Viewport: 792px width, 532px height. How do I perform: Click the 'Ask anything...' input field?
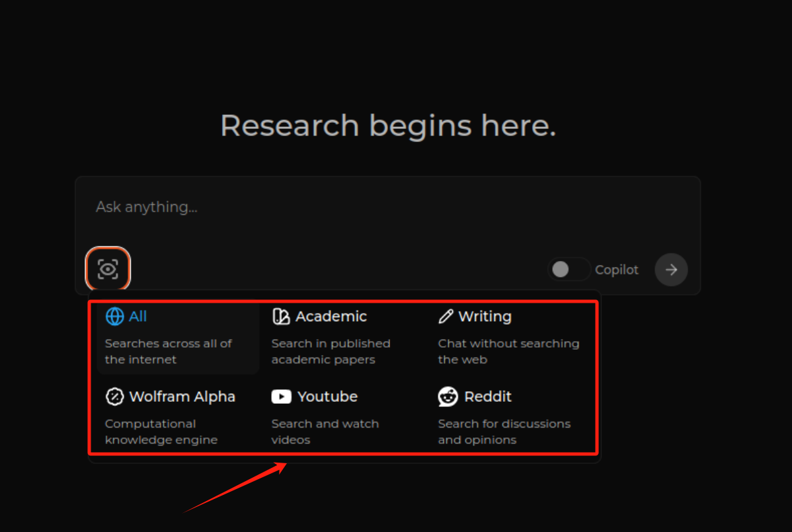(x=387, y=207)
